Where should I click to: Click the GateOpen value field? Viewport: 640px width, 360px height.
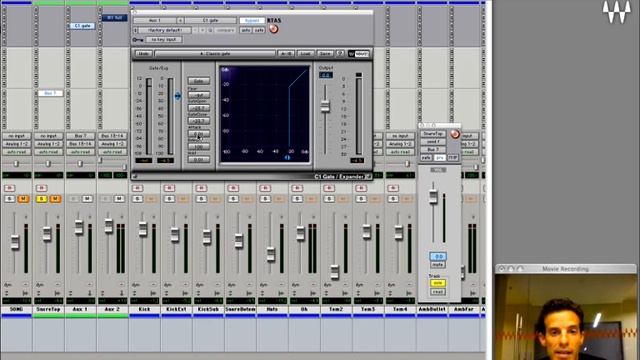(x=199, y=108)
